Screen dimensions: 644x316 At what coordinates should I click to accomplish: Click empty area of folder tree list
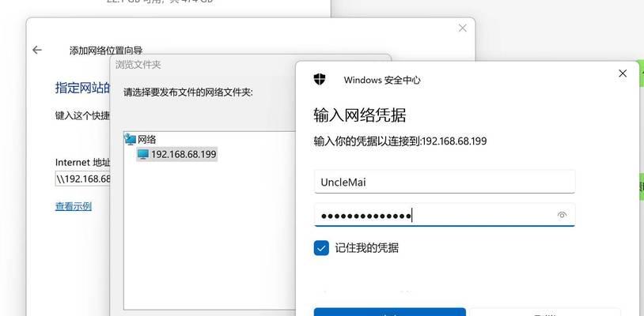point(210,238)
